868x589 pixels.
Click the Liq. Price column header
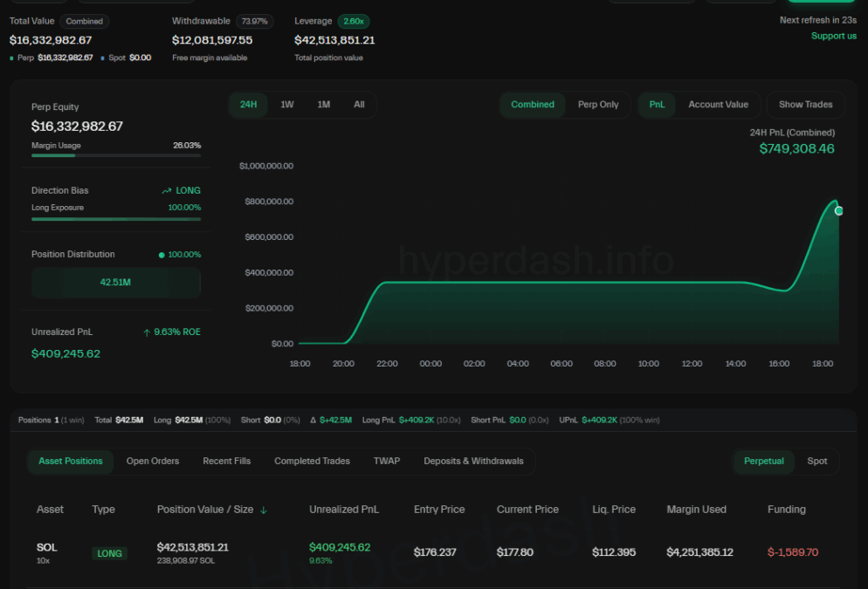tap(614, 510)
